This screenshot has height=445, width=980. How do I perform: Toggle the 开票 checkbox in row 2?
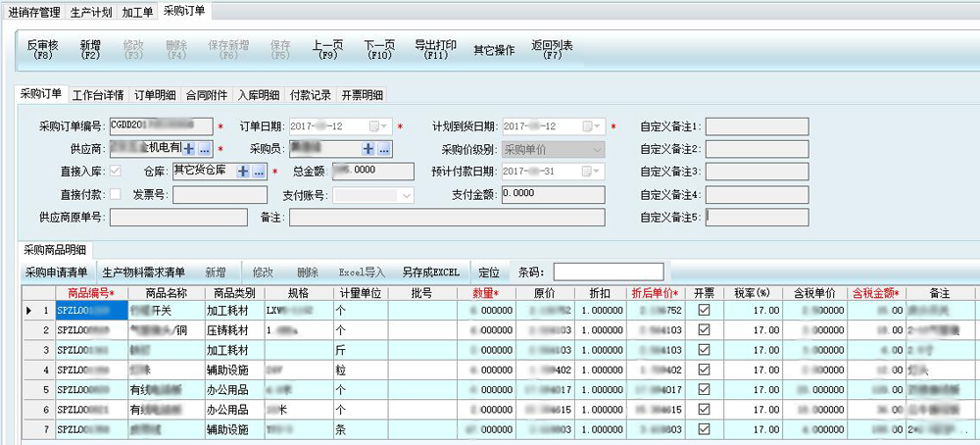click(704, 329)
